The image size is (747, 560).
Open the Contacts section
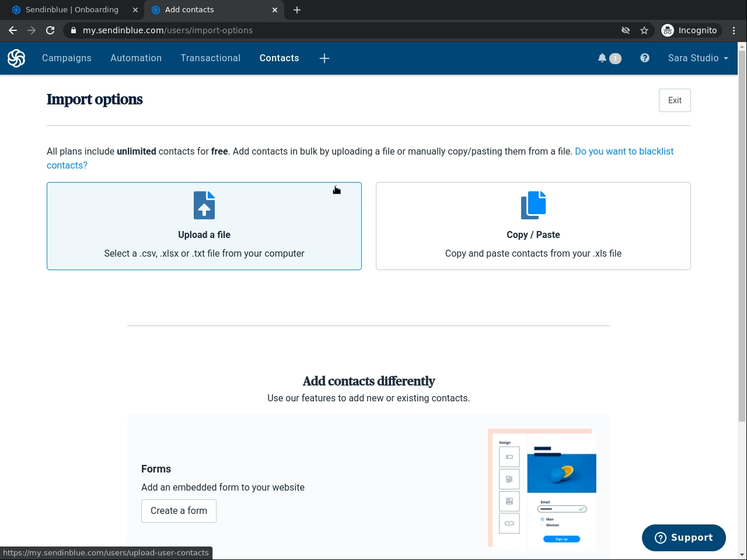pos(280,58)
